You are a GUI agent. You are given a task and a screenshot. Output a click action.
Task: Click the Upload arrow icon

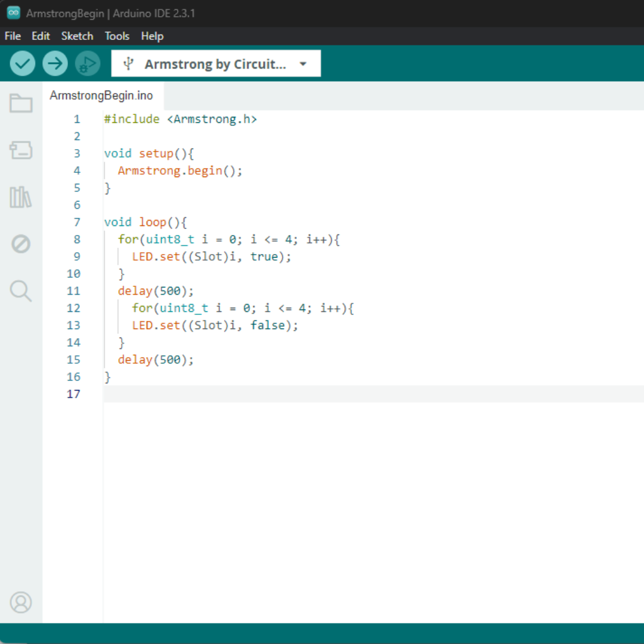55,63
